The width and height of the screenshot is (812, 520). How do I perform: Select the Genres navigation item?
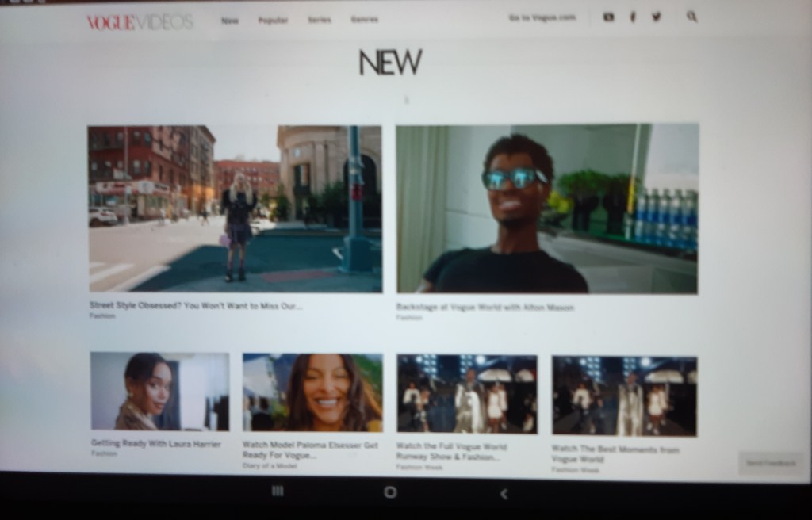click(x=365, y=20)
